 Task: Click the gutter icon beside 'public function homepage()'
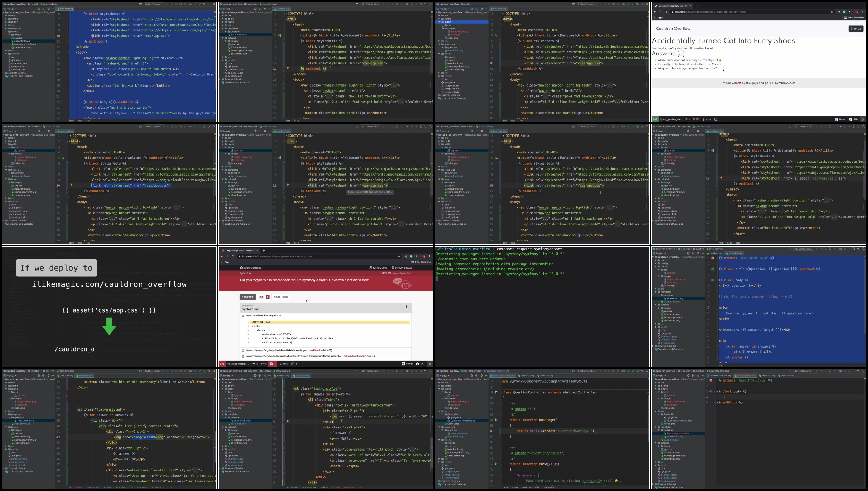coord(496,420)
